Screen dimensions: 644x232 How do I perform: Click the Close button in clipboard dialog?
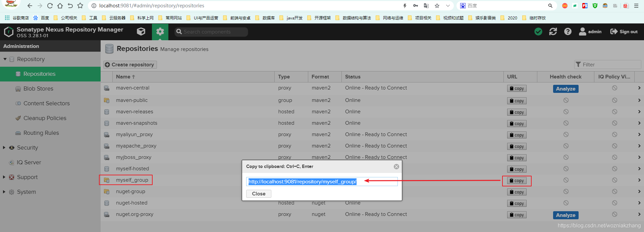(259, 194)
